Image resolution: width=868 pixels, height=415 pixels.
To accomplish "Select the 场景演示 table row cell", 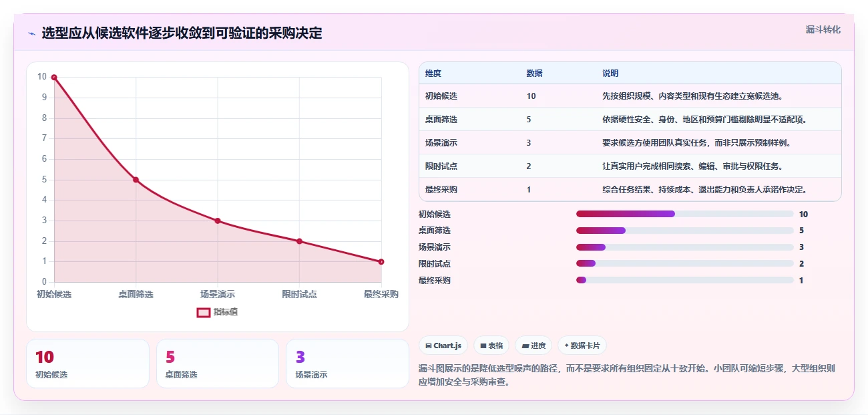I will click(x=441, y=143).
